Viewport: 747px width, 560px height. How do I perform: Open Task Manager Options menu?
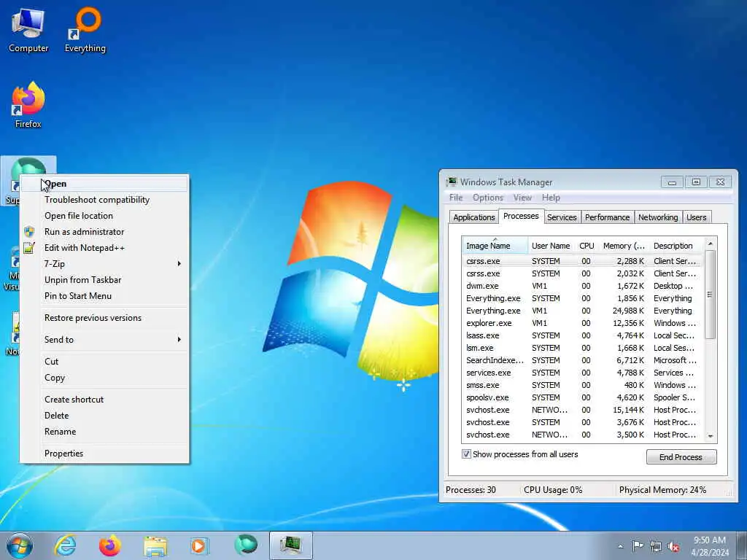[x=488, y=198]
